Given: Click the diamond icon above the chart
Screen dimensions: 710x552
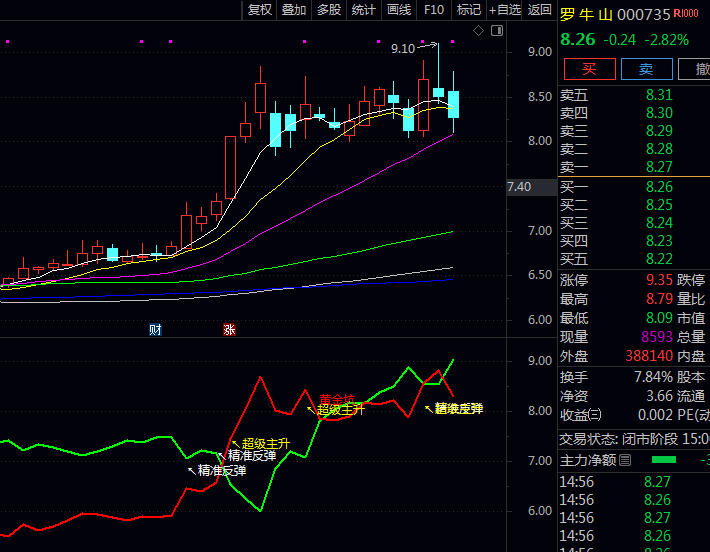Looking at the screenshot, I should click(x=478, y=31).
